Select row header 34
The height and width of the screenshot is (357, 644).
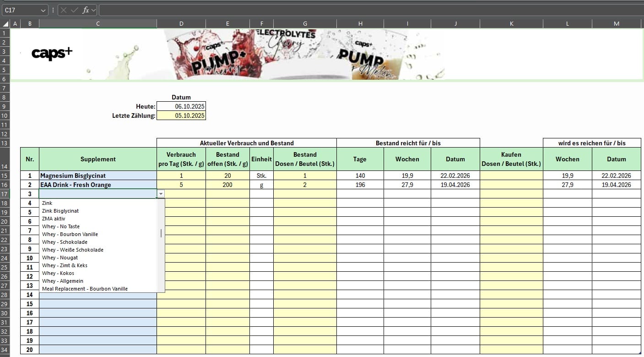coord(5,350)
